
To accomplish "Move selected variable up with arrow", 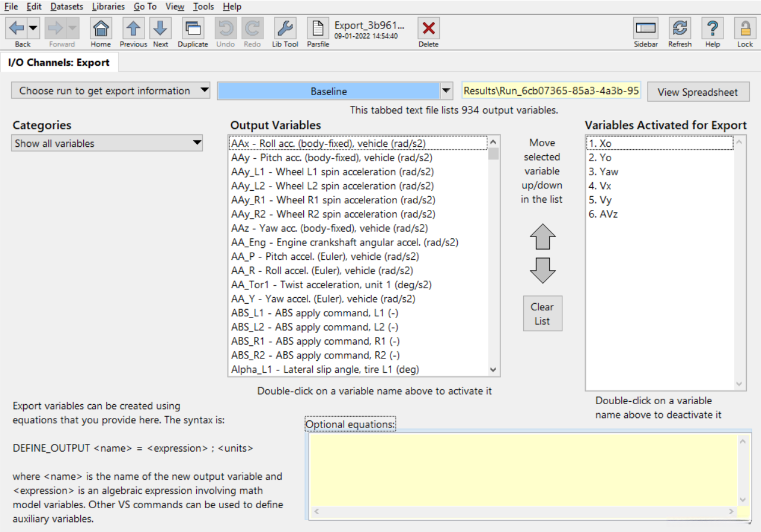I will pyautogui.click(x=542, y=237).
